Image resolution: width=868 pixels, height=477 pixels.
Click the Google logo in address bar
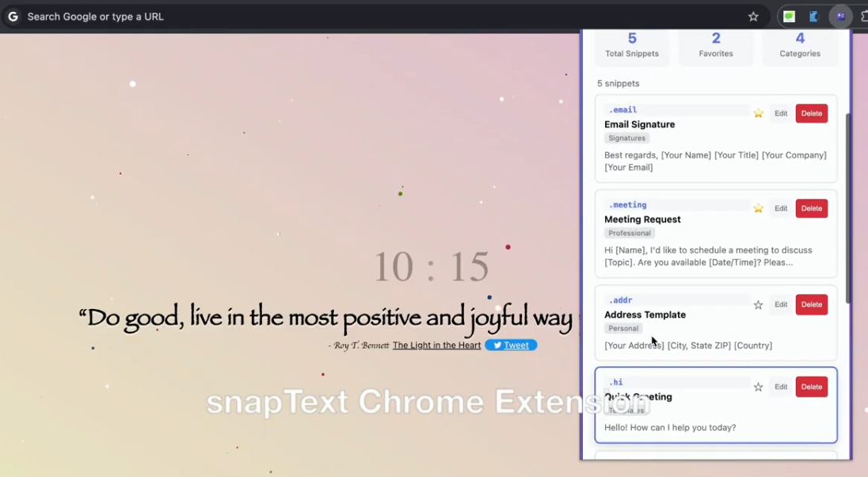coord(13,17)
